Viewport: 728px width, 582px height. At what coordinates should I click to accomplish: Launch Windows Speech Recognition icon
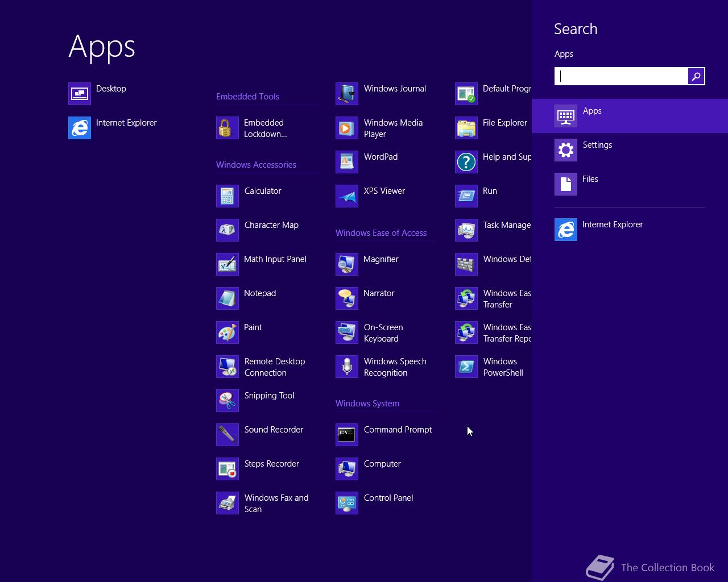point(347,367)
